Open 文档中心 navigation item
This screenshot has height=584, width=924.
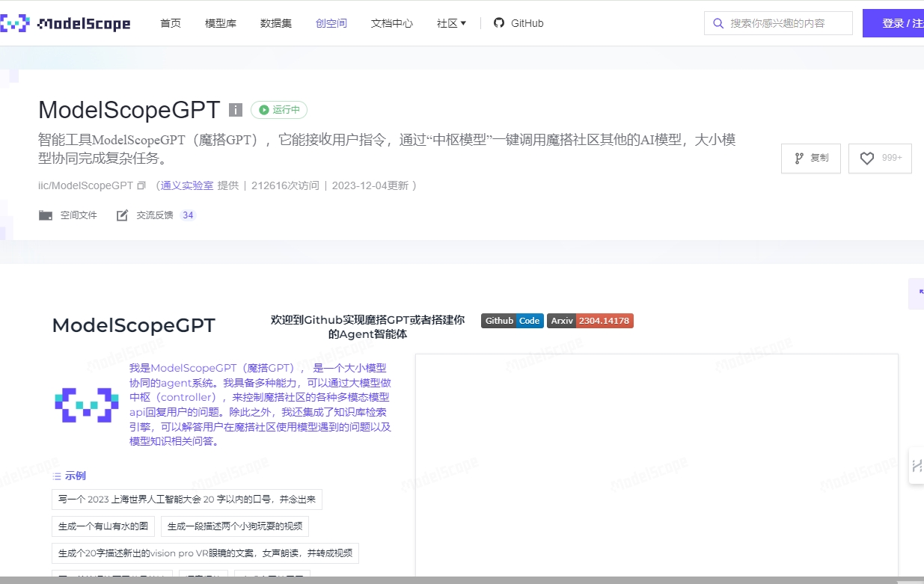click(392, 23)
